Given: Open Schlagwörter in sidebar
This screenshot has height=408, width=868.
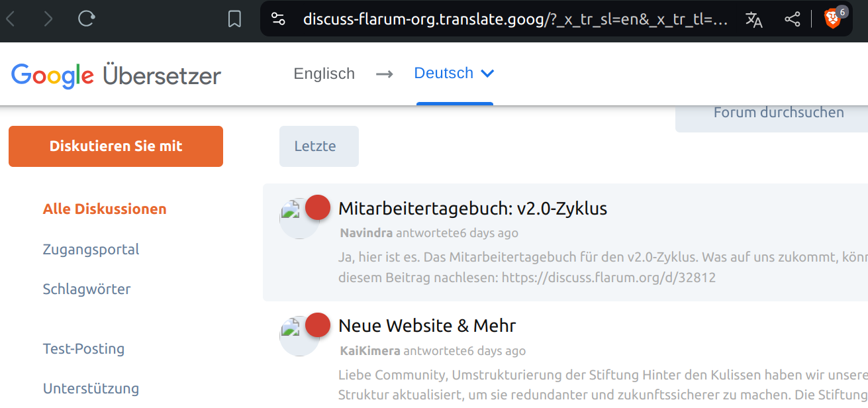Looking at the screenshot, I should coord(87,289).
